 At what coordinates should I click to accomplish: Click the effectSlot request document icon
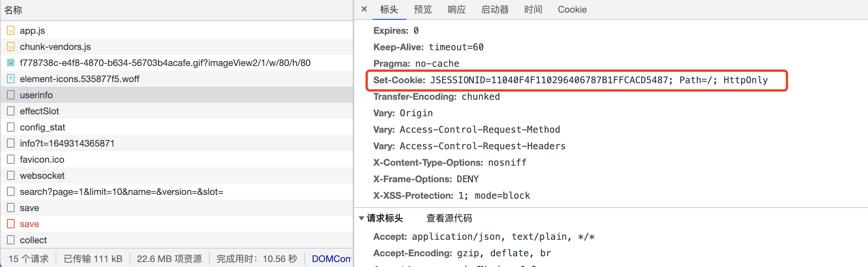coord(11,111)
